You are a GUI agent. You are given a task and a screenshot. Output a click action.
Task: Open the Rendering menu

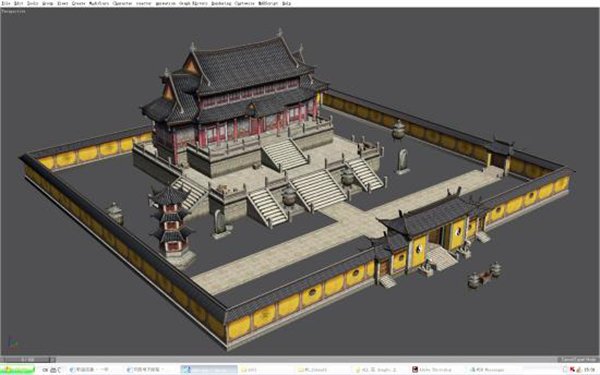pos(221,3)
